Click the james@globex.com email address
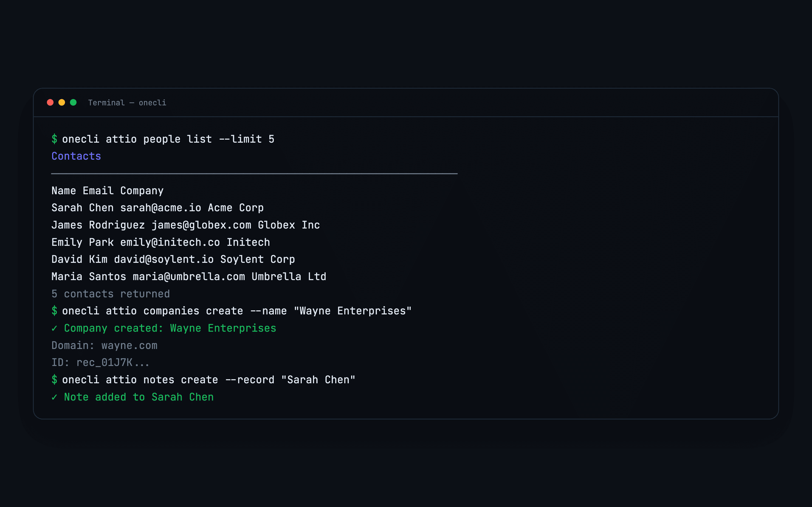 click(x=201, y=225)
